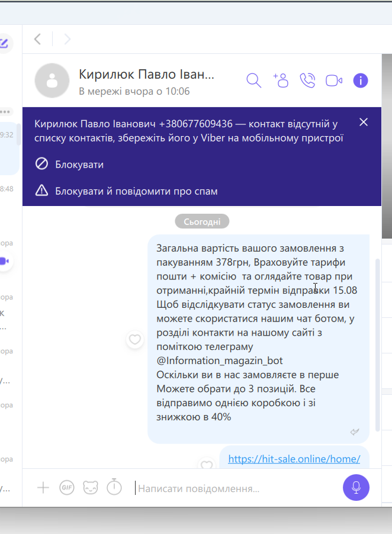Start a video call
The image size is (392, 534).
coord(334,81)
